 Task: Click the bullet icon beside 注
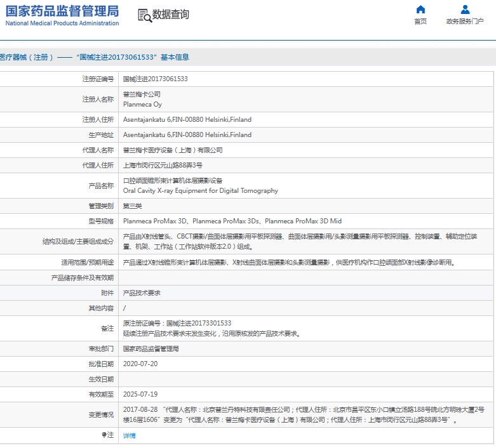(x=104, y=435)
